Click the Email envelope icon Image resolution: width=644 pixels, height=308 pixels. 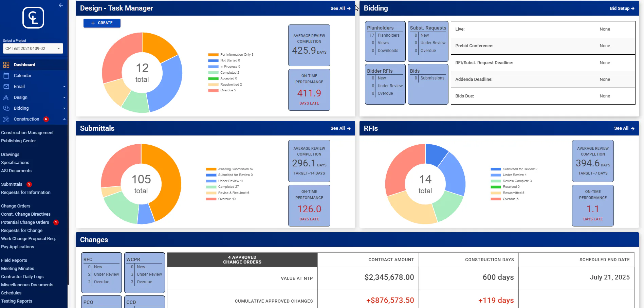tap(6, 87)
